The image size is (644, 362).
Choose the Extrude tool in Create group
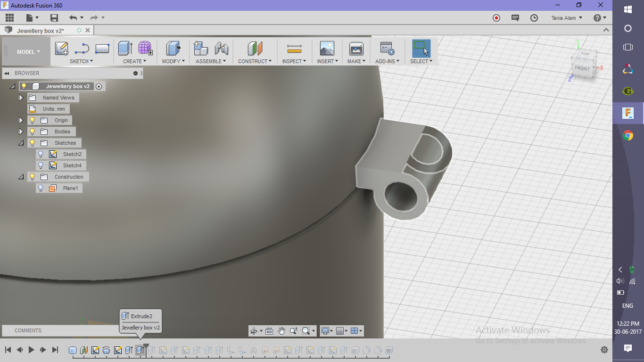(125, 49)
